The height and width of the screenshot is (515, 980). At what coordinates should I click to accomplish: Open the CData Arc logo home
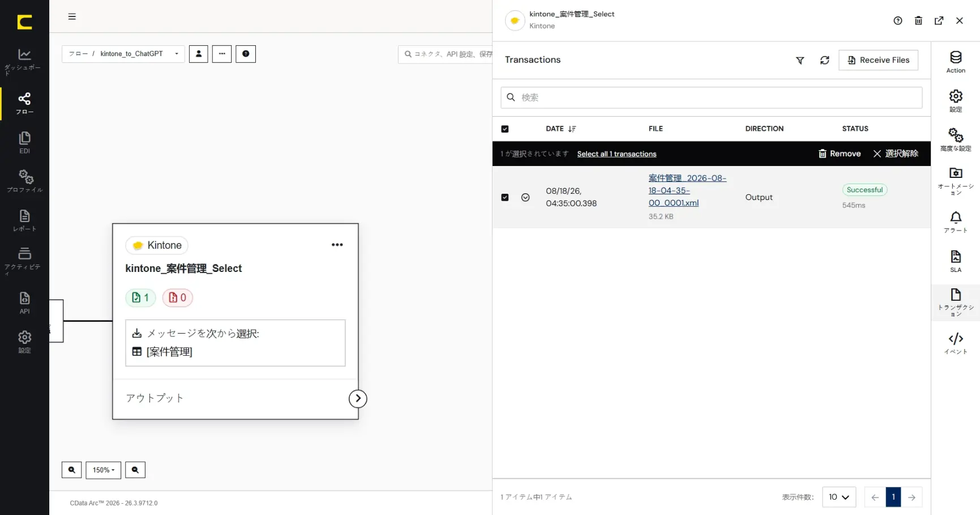pyautogui.click(x=24, y=22)
